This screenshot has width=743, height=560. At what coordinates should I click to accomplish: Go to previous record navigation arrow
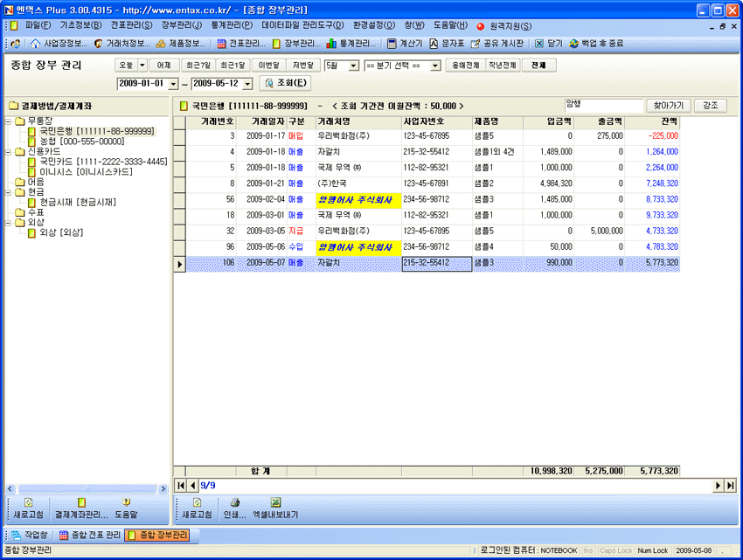point(193,485)
